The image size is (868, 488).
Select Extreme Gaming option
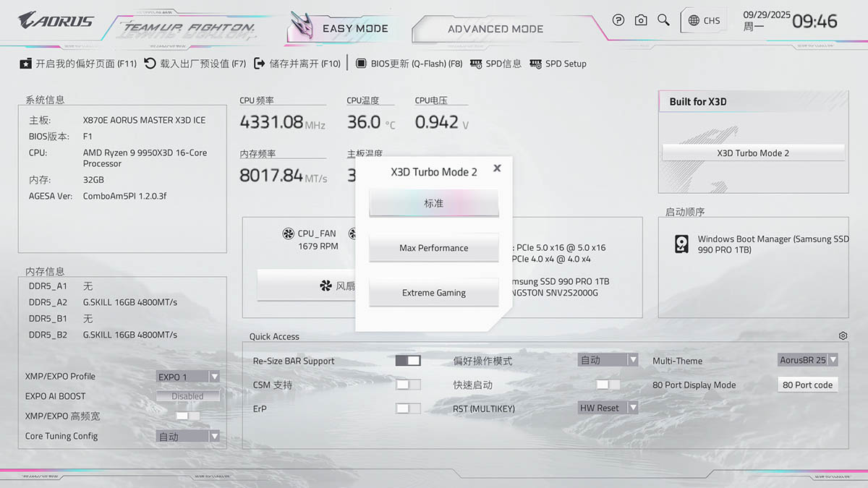tap(433, 293)
